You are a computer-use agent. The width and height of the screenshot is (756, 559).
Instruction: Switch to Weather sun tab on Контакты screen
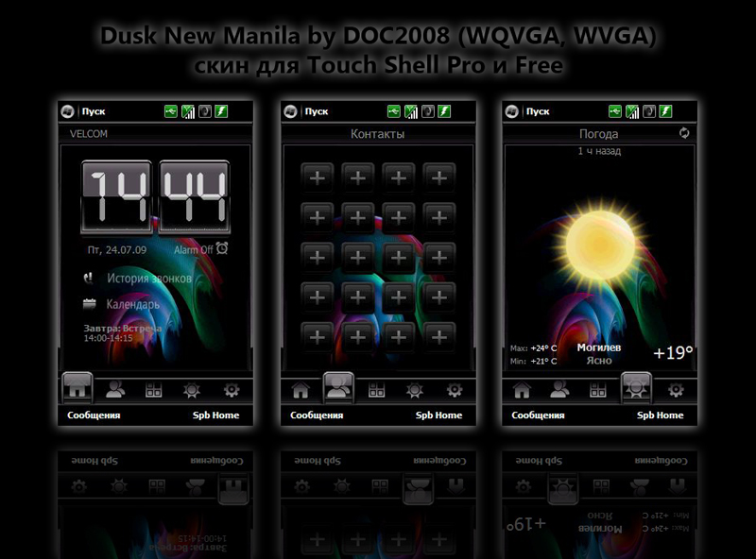point(415,390)
